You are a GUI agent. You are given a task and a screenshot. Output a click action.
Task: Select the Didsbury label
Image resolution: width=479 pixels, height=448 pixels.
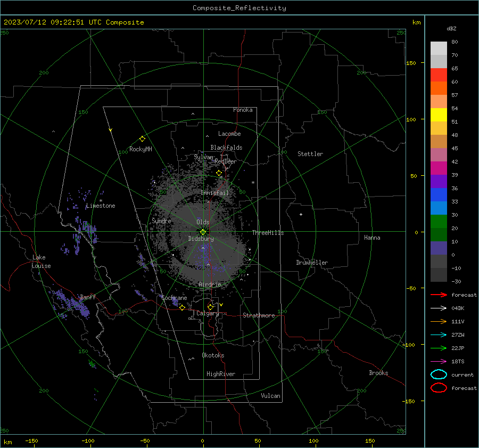(x=201, y=239)
